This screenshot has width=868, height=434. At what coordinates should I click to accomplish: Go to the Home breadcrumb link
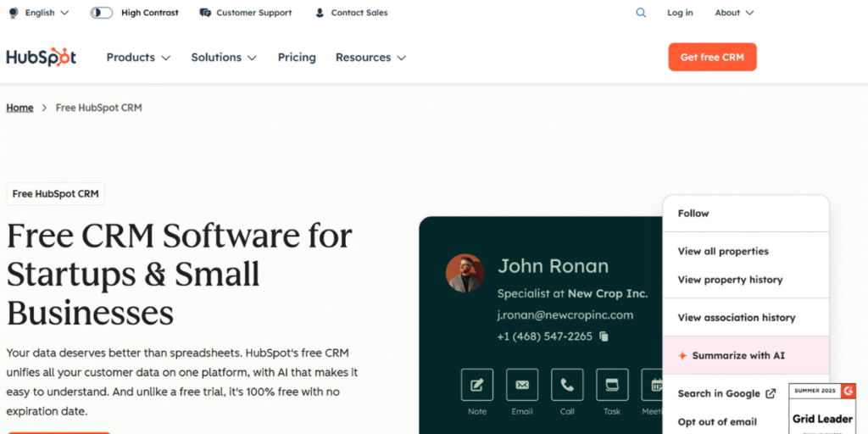(x=20, y=108)
